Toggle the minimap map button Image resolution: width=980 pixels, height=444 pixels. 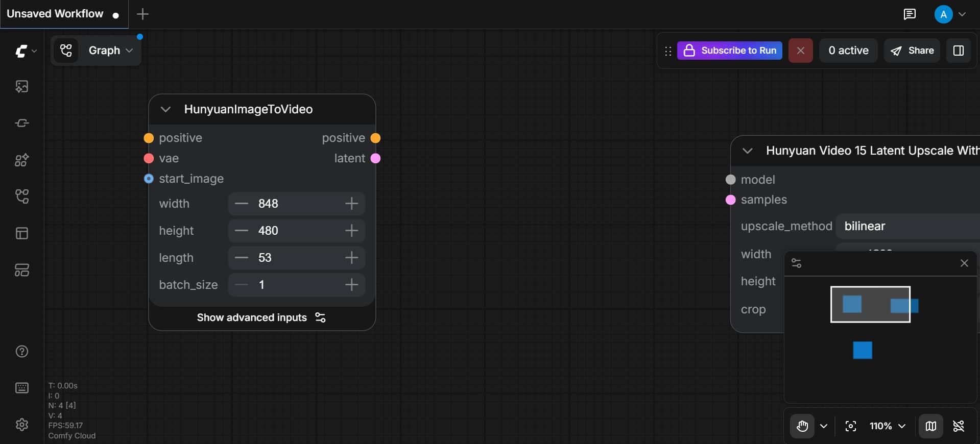[931, 426]
